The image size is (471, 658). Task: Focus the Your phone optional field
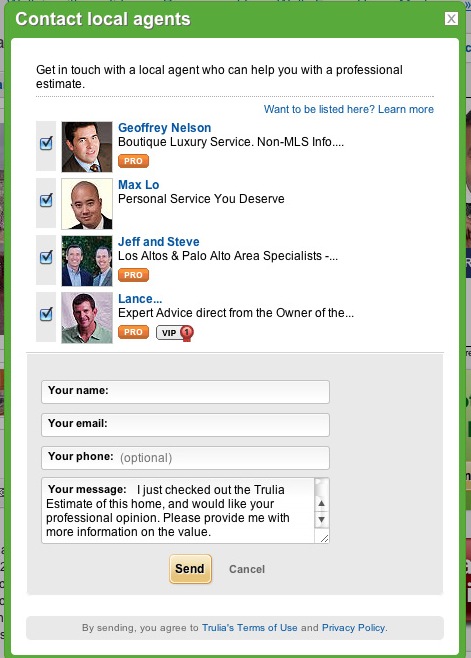[186, 458]
